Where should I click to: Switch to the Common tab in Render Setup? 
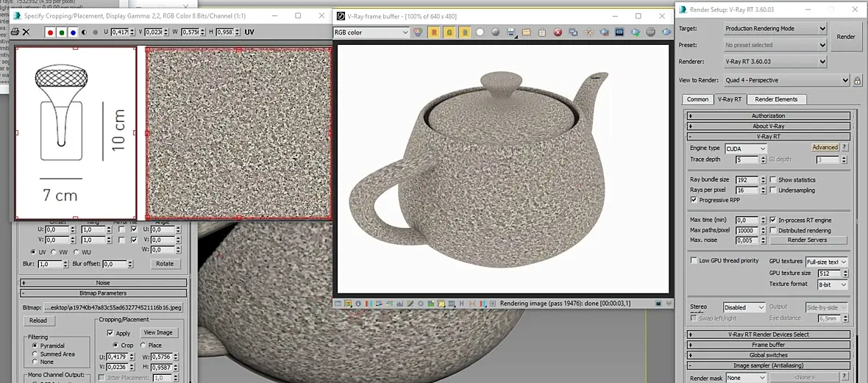click(x=697, y=100)
